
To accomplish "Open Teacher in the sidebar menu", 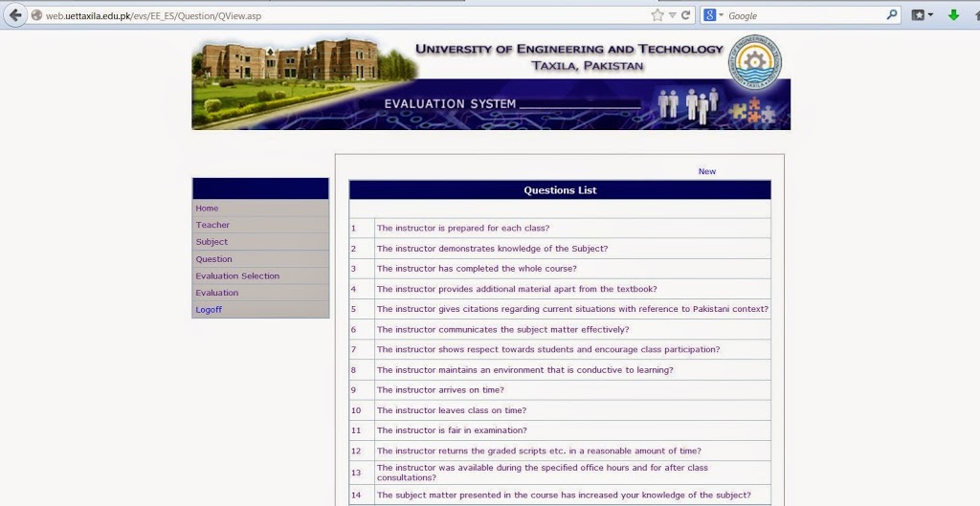I will tap(212, 225).
